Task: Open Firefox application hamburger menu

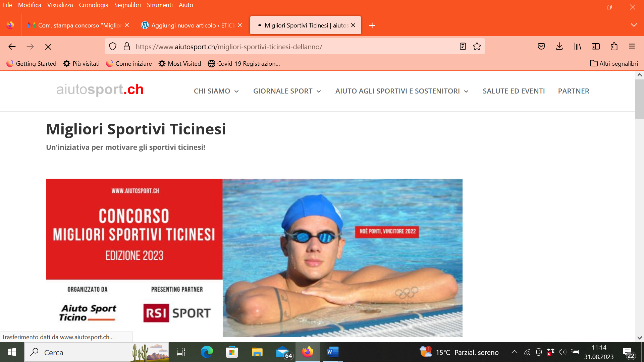Action: (632, 47)
